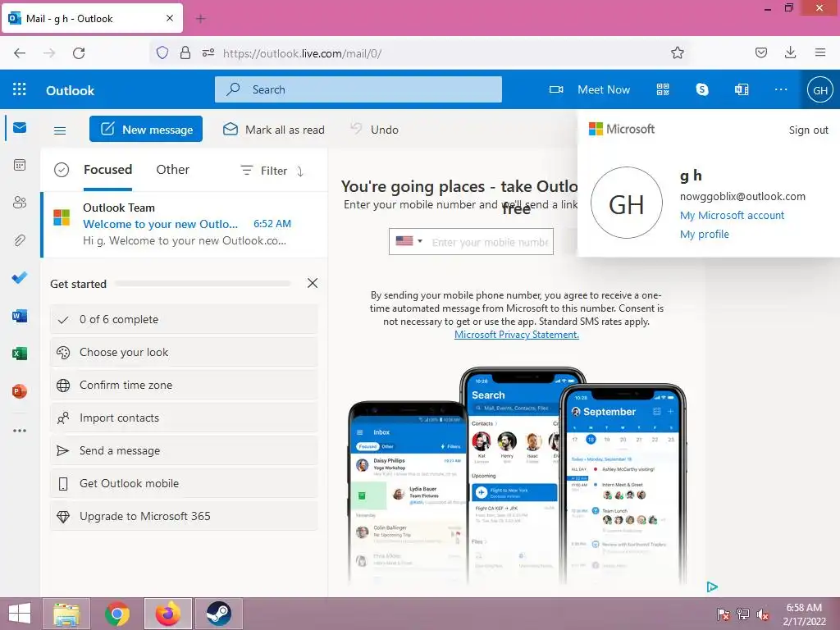Select Send a message item
This screenshot has height=630, width=840.
184,450
